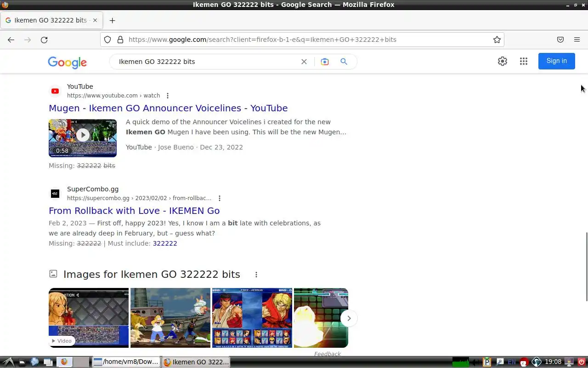Open more options for YouTube result
The height and width of the screenshot is (368, 588).
click(168, 96)
